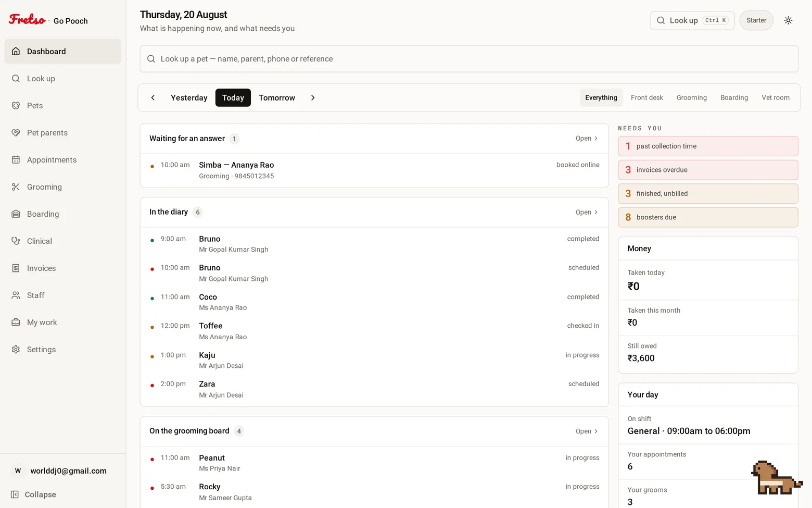
Task: Open Kaju's 1:00 pm appointment
Action: (374, 361)
